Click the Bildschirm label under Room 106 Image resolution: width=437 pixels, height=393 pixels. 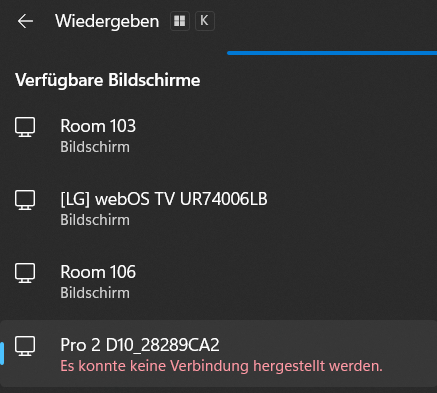click(95, 293)
